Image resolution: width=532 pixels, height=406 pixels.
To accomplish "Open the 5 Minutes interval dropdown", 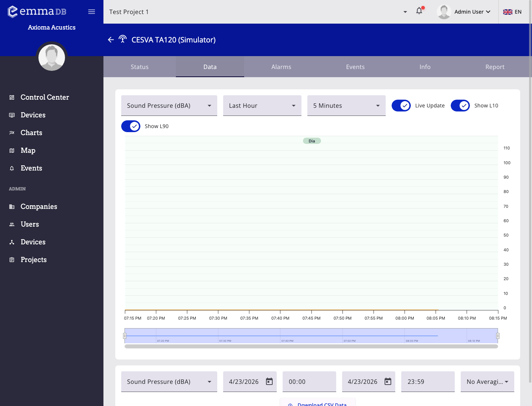I will 347,106.
